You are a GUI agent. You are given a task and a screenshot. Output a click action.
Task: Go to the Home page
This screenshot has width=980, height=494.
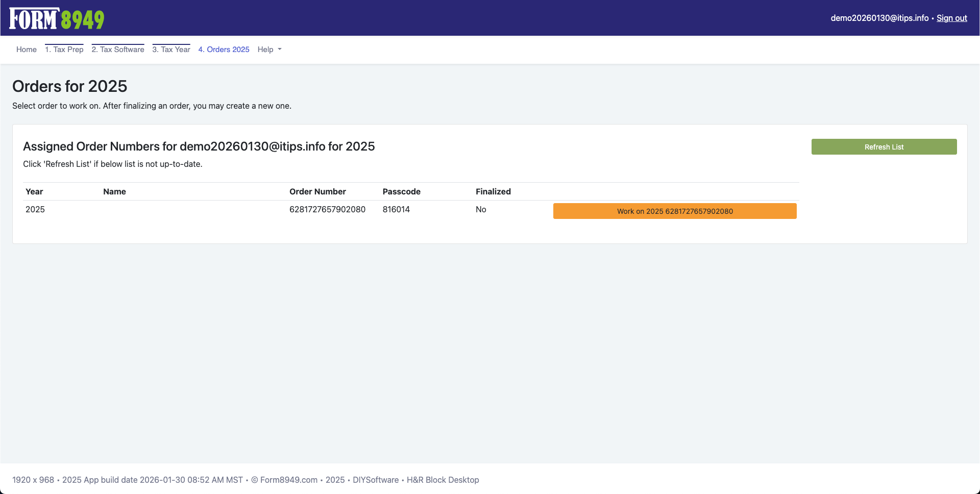point(27,50)
